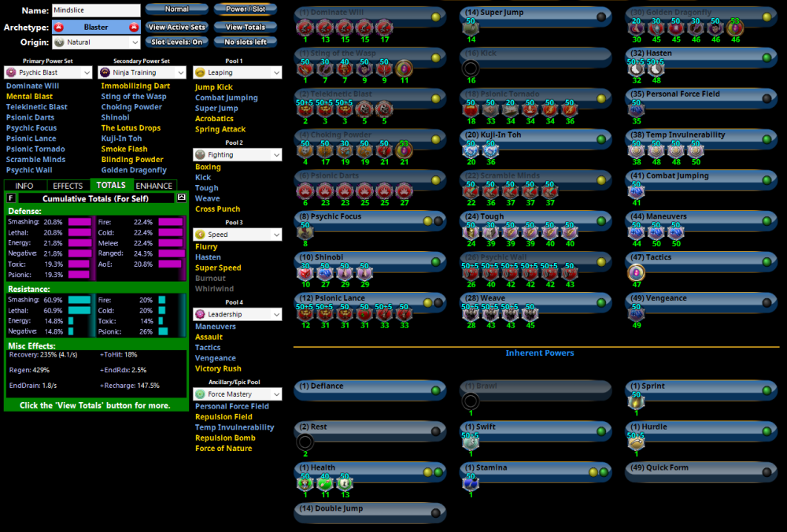Image resolution: width=787 pixels, height=532 pixels.
Task: Click the enhancement slot under Tactics
Action: (636, 273)
